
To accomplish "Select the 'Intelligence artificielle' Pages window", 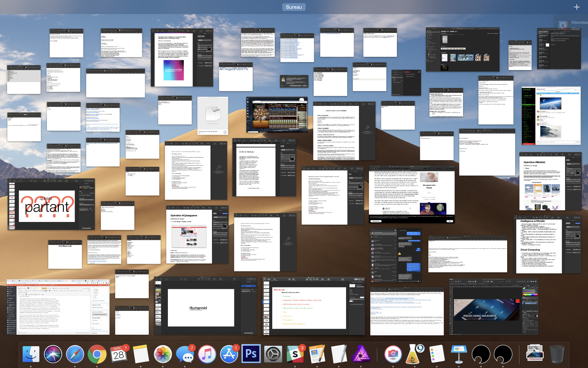I will [x=547, y=244].
